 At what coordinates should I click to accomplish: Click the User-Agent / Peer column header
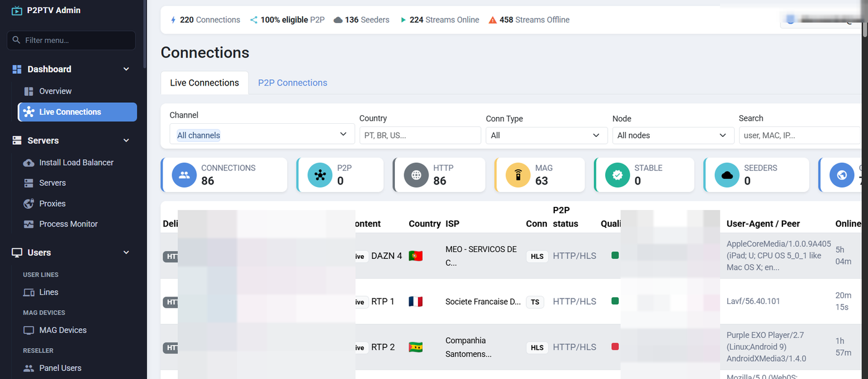click(763, 224)
